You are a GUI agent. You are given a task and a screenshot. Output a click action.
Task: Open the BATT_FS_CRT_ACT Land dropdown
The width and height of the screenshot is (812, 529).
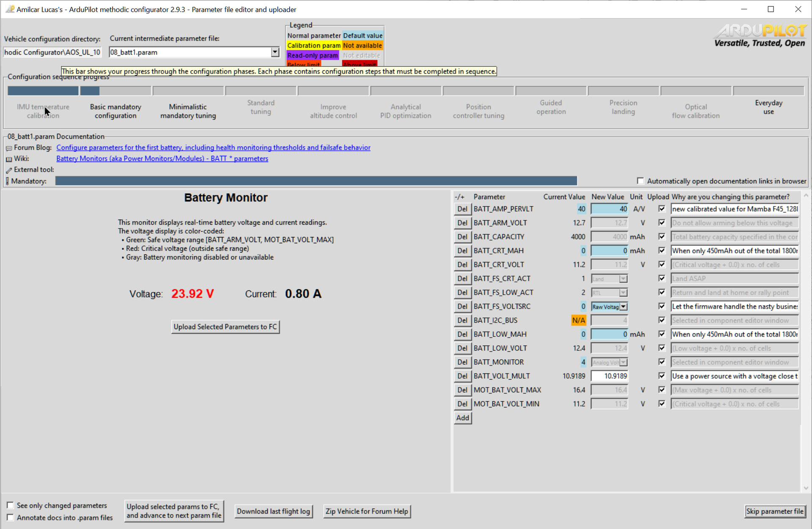pyautogui.click(x=623, y=279)
